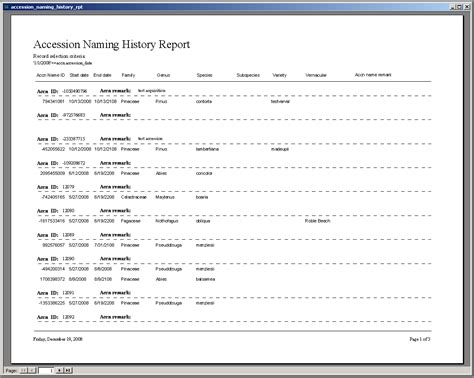This screenshot has height=378, width=474.
Task: Click the Page 1 of 3 footer text
Action: click(420, 339)
